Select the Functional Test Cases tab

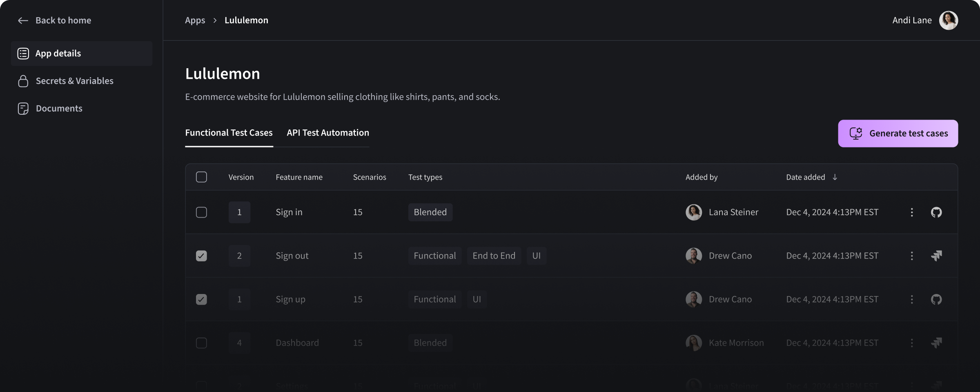pos(229,133)
